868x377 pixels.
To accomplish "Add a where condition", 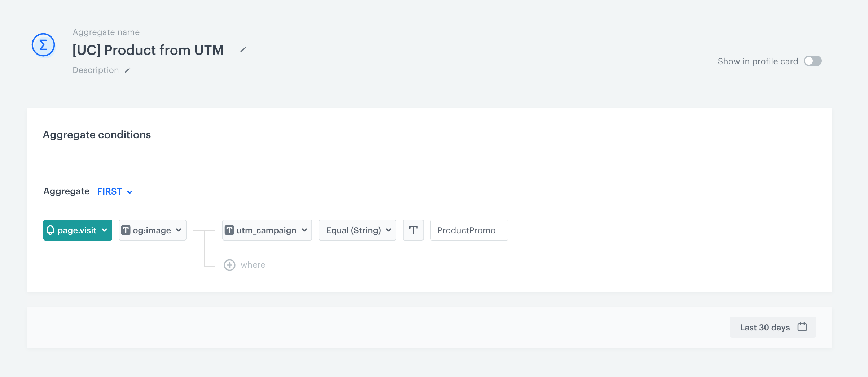I will 245,265.
